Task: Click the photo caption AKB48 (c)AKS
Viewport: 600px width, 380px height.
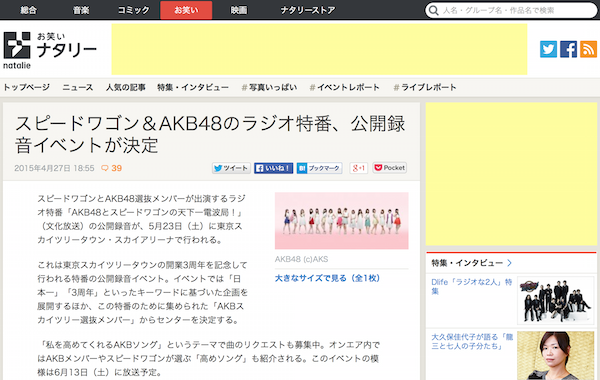Action: [x=301, y=259]
